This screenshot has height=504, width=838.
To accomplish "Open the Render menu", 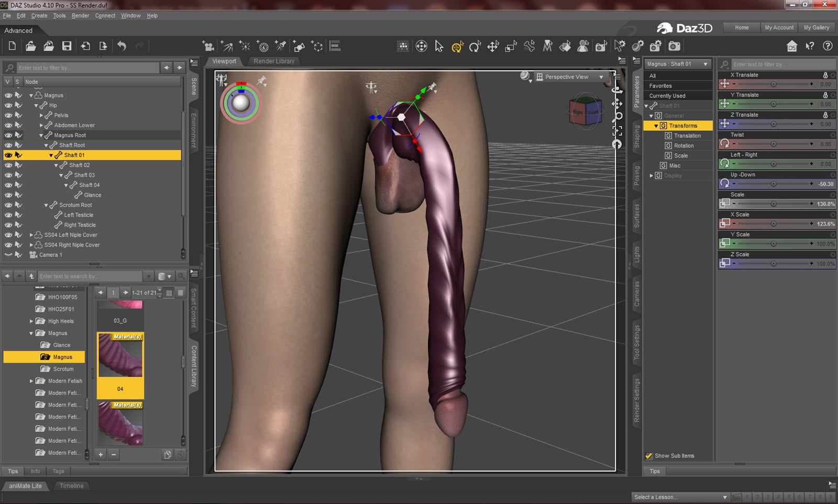I will pos(80,16).
